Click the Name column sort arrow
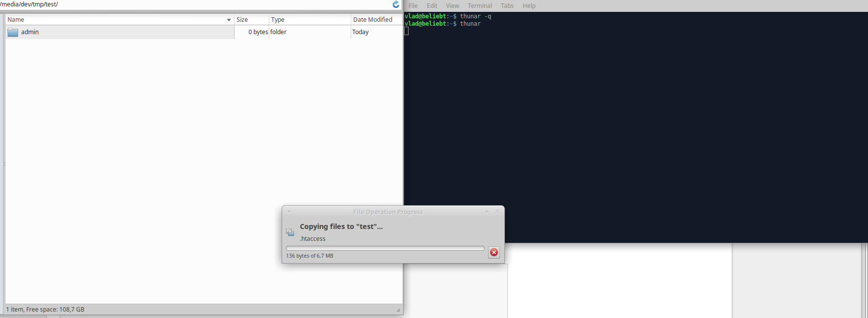 click(229, 20)
